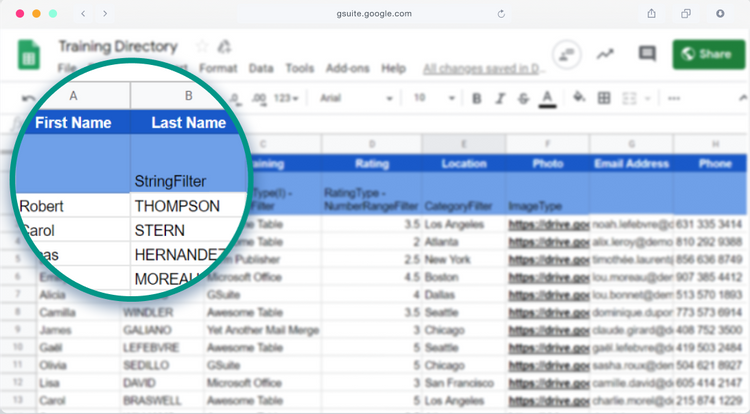Click the Google Sheets home icon
The image size is (750, 414).
28,54
